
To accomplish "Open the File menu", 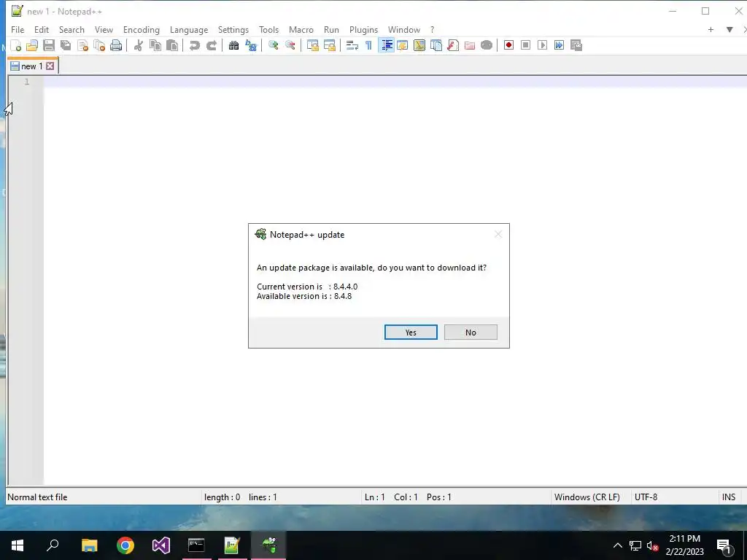I will click(18, 29).
